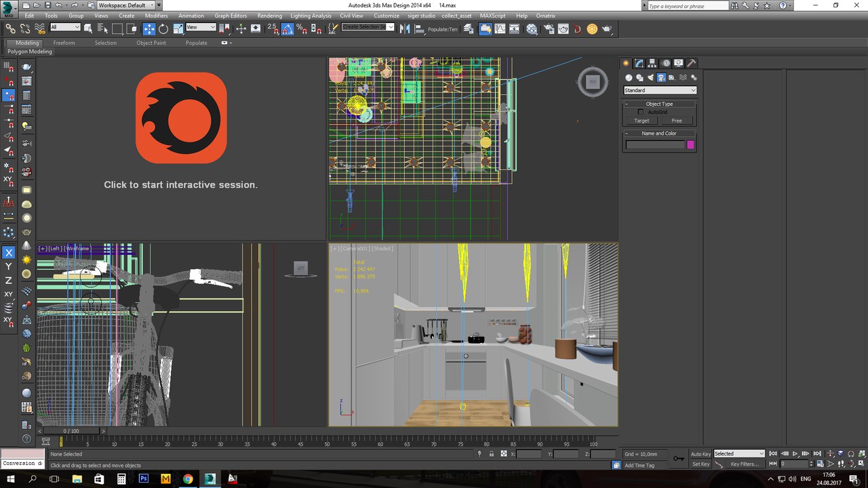This screenshot has height=488, width=868.
Task: Toggle the Angle Snap tool
Action: [287, 28]
